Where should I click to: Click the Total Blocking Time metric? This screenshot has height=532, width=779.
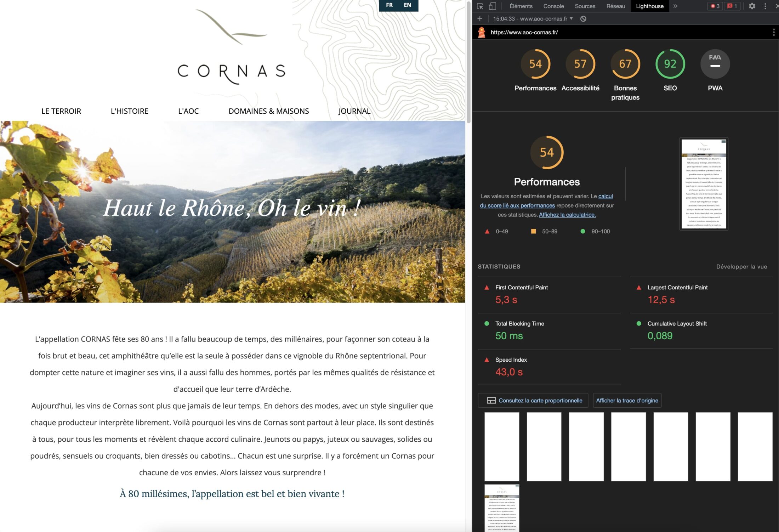[549, 331]
